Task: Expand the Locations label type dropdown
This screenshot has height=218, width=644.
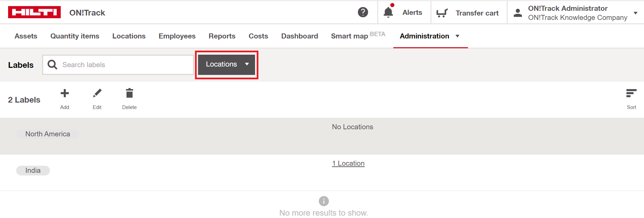Action: 227,64
